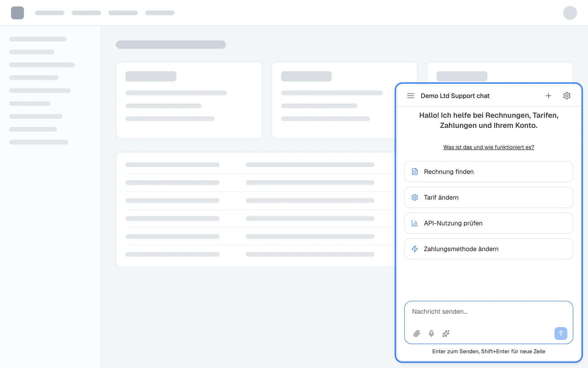Viewport: 588px width, 368px height.
Task: Click the lightning icon beside Zahlungsmethode ändern
Action: pos(415,249)
